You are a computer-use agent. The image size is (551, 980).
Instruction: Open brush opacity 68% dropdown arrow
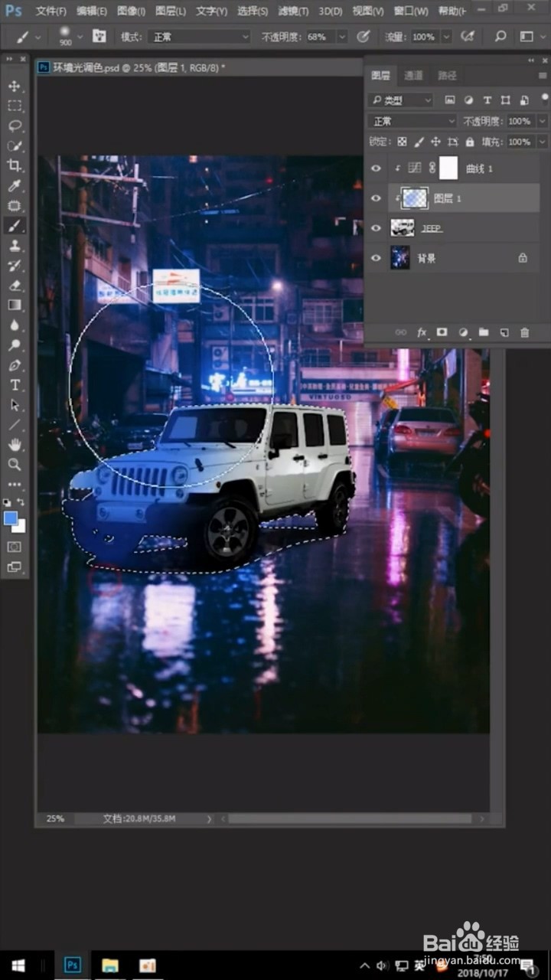pyautogui.click(x=341, y=37)
